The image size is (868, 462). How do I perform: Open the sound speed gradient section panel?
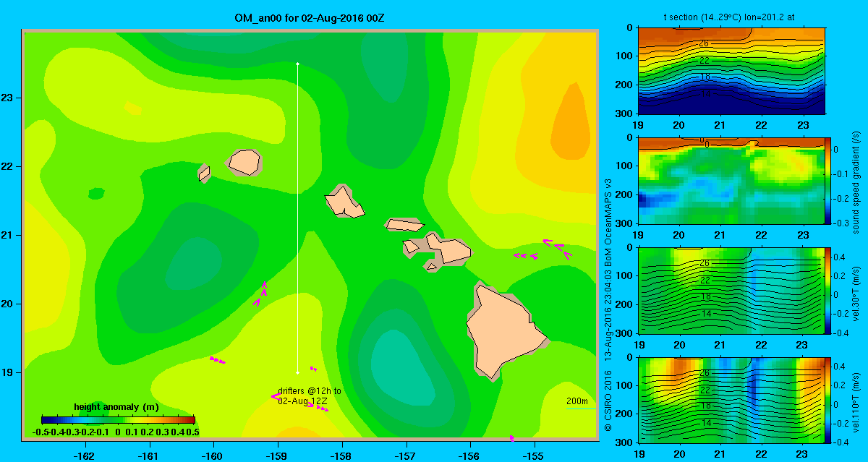point(731,180)
